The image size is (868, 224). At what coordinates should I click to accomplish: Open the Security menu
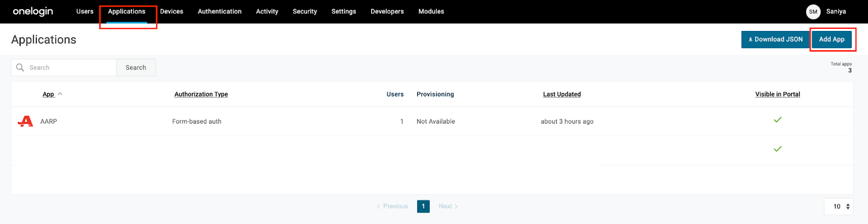[305, 11]
